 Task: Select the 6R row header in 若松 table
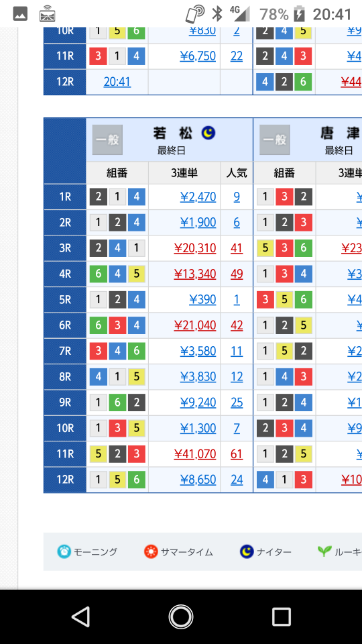coord(65,325)
